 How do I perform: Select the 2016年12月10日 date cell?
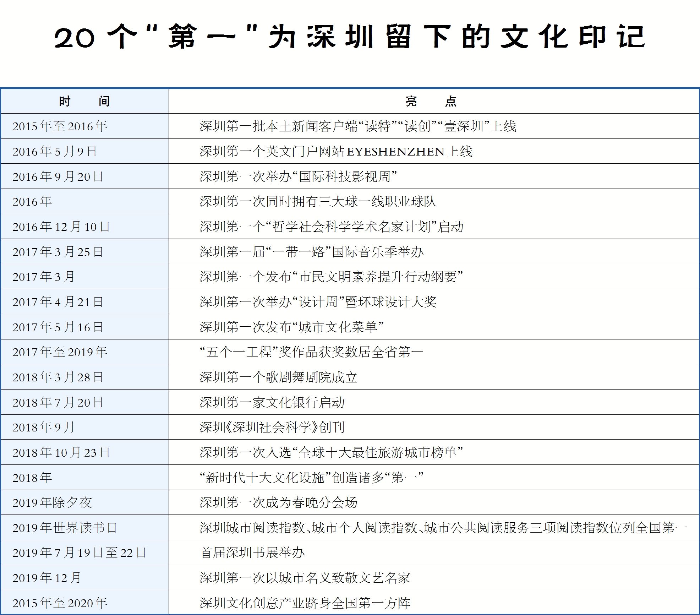click(x=61, y=227)
